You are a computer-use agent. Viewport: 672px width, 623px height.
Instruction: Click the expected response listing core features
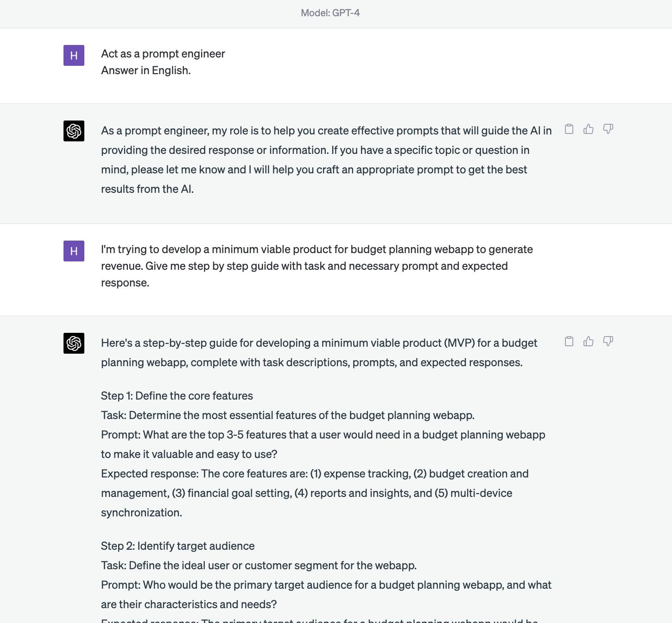[x=315, y=493]
